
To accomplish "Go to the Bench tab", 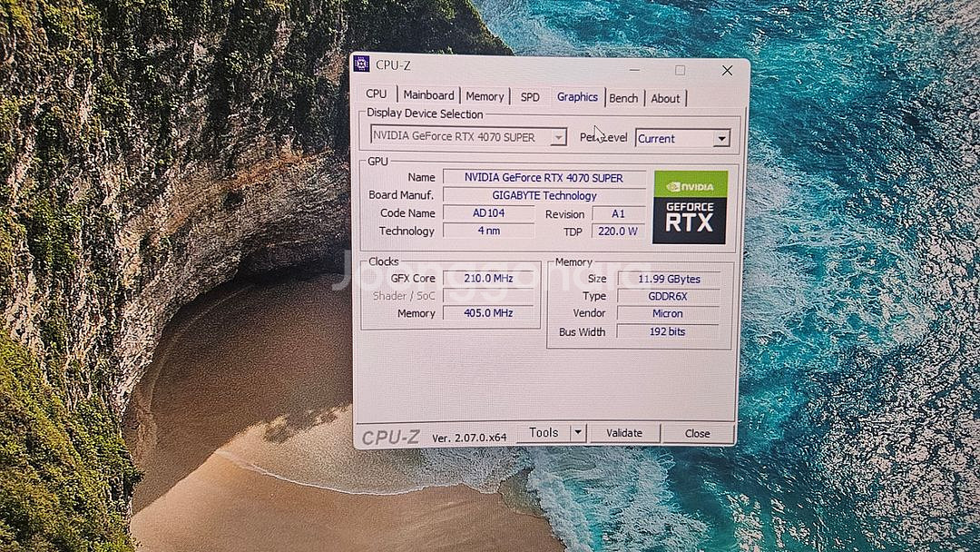I will (623, 98).
